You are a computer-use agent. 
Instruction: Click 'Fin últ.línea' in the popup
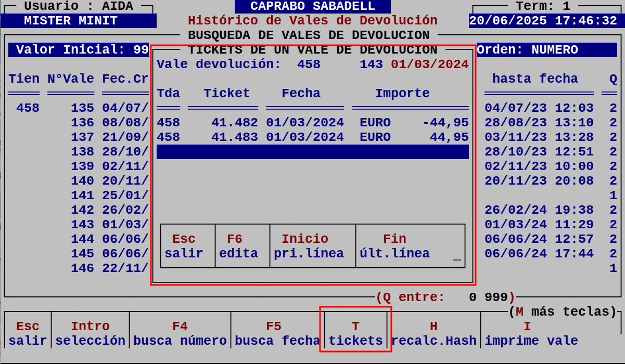pos(395,245)
